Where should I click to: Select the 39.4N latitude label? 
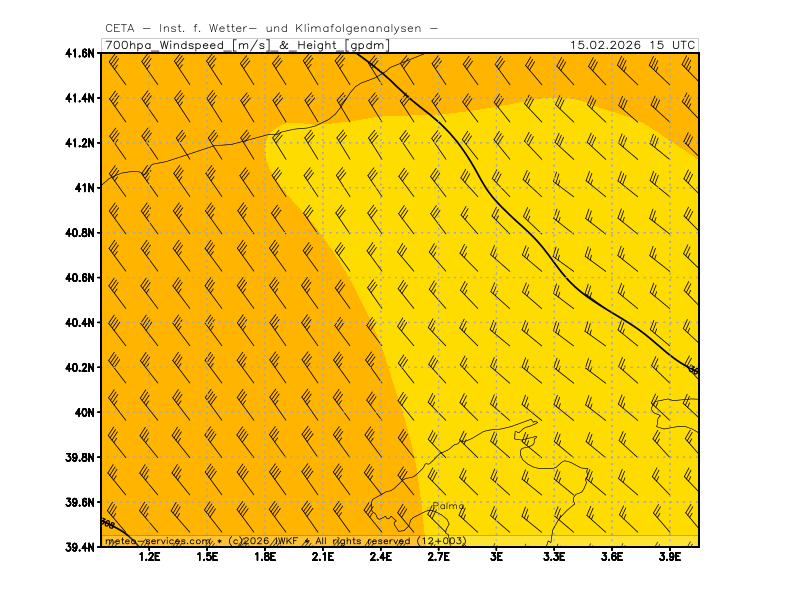click(x=80, y=547)
